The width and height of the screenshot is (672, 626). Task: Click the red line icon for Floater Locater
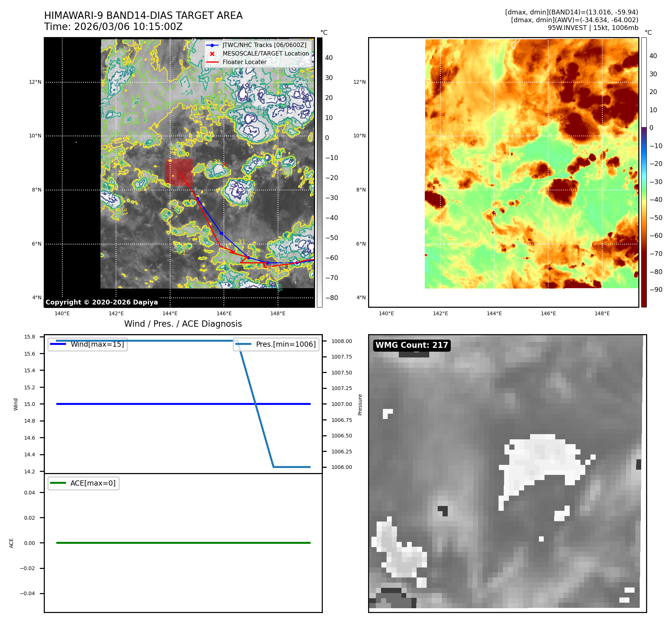coord(212,62)
